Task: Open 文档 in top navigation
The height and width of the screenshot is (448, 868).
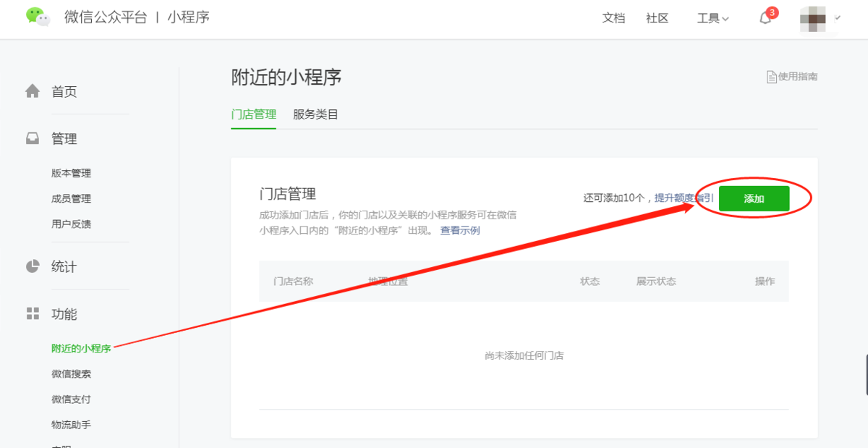Action: pos(613,19)
